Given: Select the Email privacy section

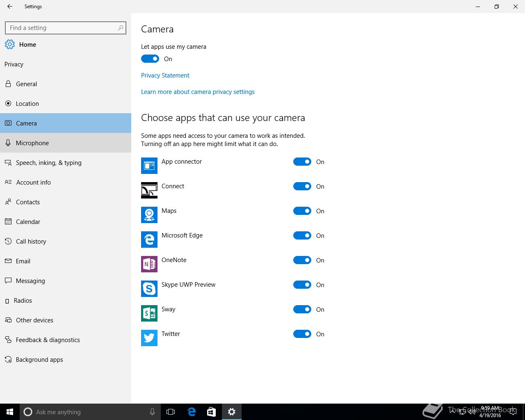Looking at the screenshot, I should (x=66, y=261).
